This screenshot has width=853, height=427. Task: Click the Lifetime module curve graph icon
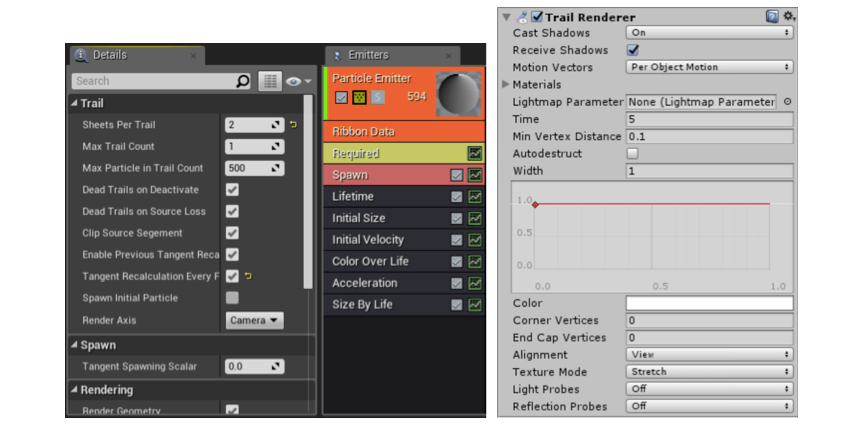(x=475, y=197)
